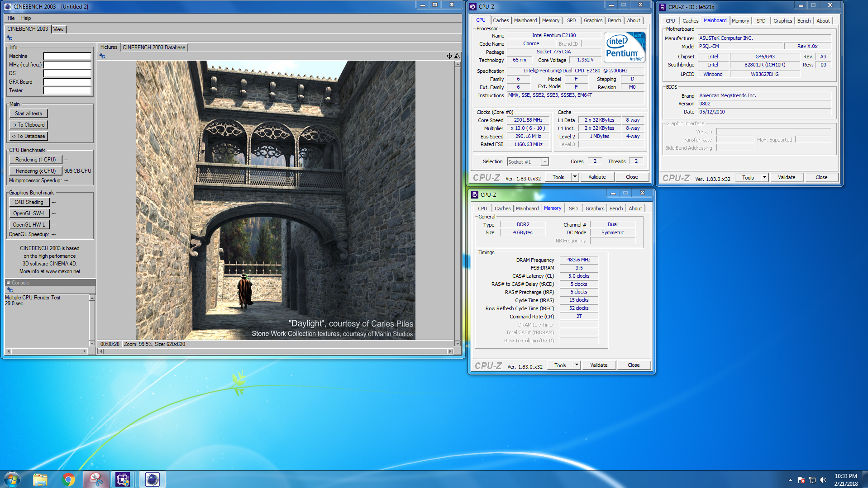The height and width of the screenshot is (488, 868).
Task: Click Tools button in Memory CPU-Z window
Action: (x=560, y=365)
